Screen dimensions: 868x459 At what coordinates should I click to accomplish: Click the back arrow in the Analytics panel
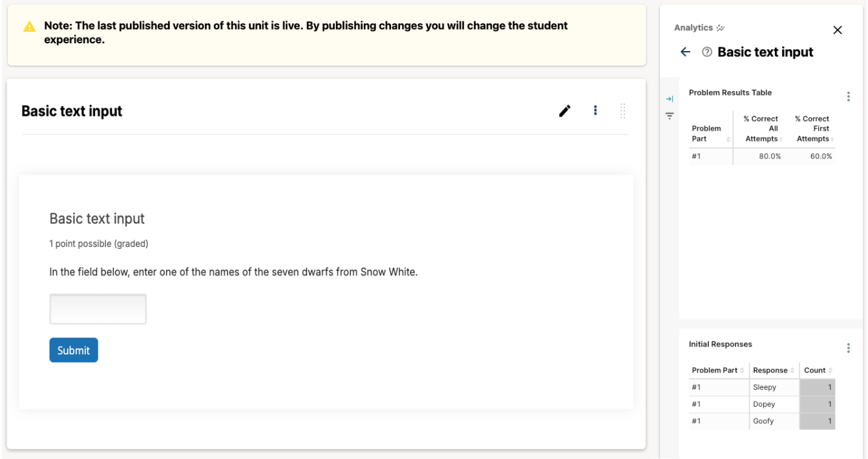686,52
